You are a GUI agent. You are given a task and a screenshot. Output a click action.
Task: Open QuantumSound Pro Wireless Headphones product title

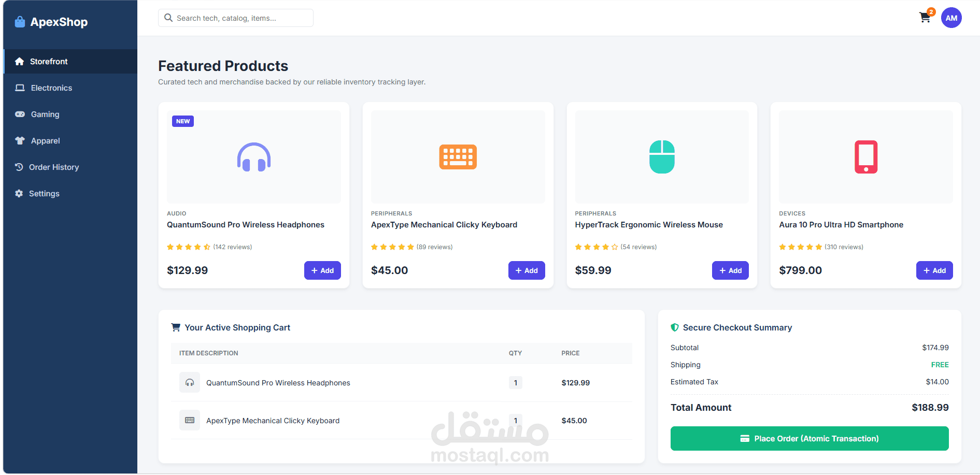click(x=246, y=224)
